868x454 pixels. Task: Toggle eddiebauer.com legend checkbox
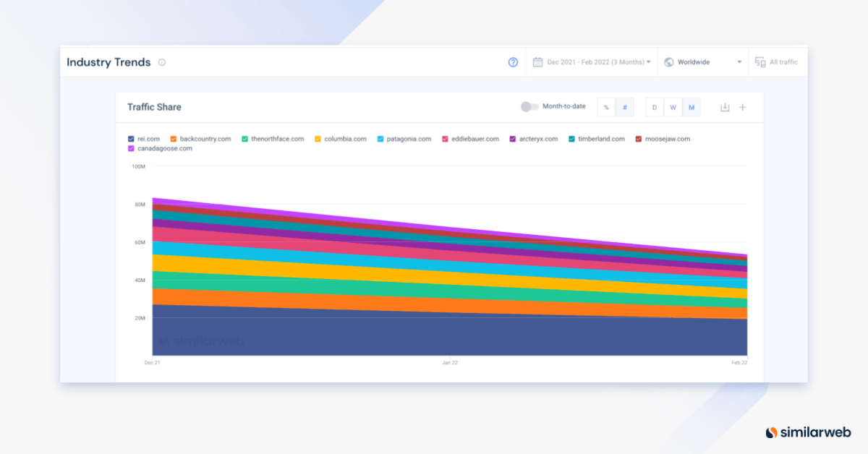click(445, 139)
